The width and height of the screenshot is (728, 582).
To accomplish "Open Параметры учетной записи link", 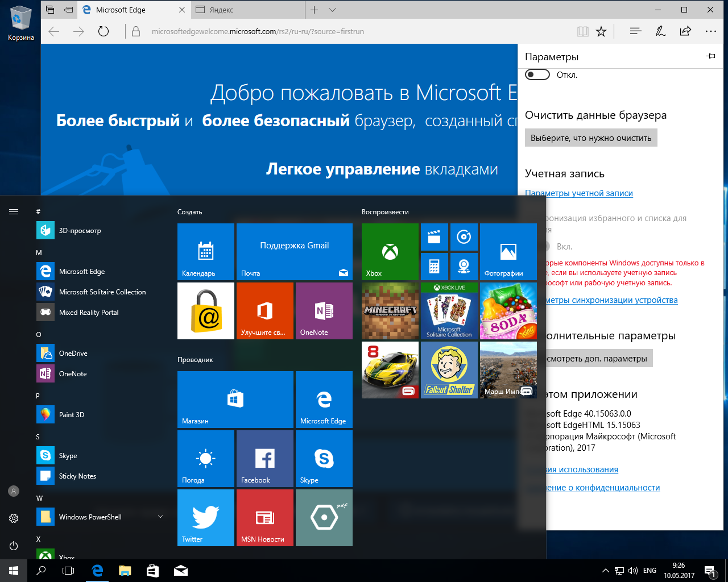I will 579,193.
